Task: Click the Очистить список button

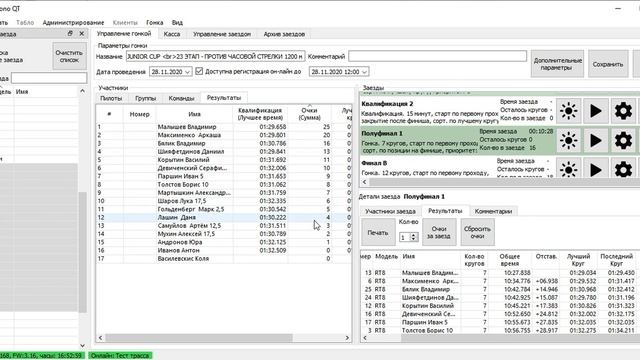Action: (69, 56)
